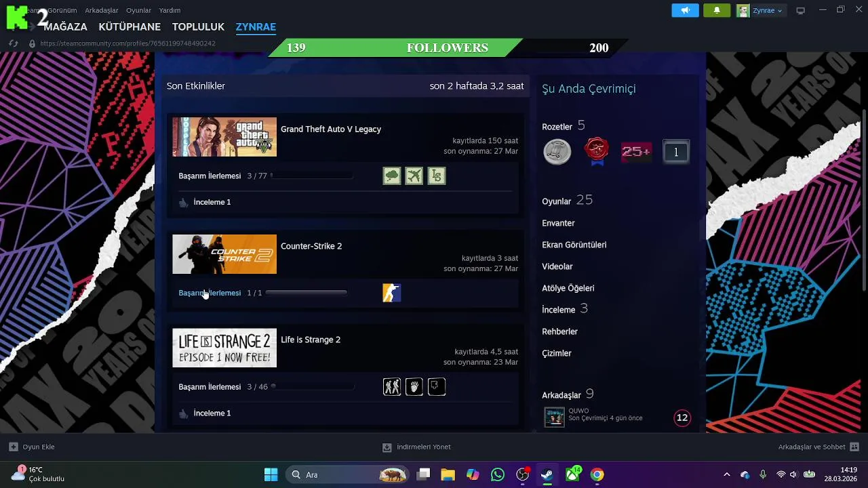The image size is (868, 488).
Task: Open the walking figures Life is Strange achievement
Action: (392, 387)
